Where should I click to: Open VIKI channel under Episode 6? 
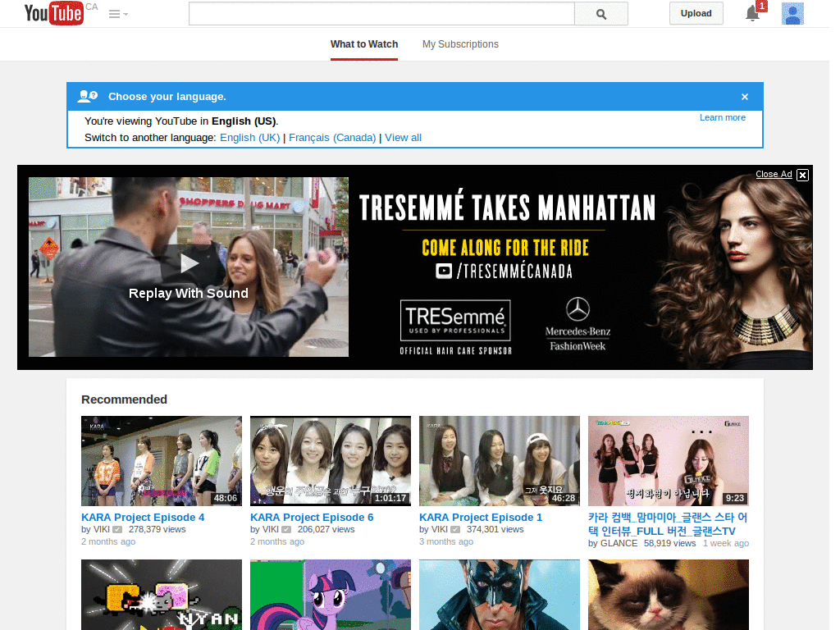tap(270, 529)
